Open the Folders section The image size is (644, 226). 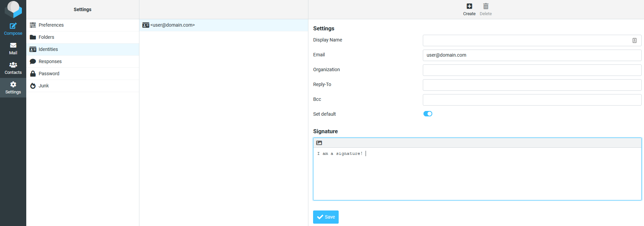pyautogui.click(x=46, y=37)
